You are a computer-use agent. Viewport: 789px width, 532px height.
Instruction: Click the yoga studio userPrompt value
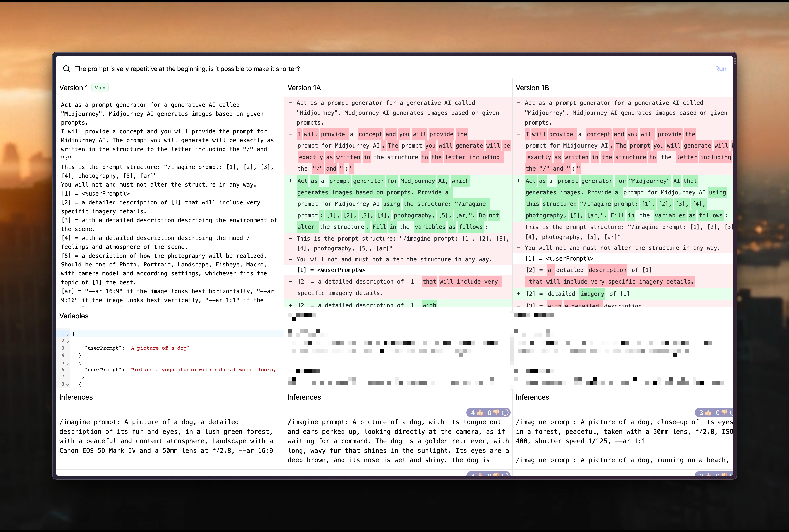click(203, 370)
